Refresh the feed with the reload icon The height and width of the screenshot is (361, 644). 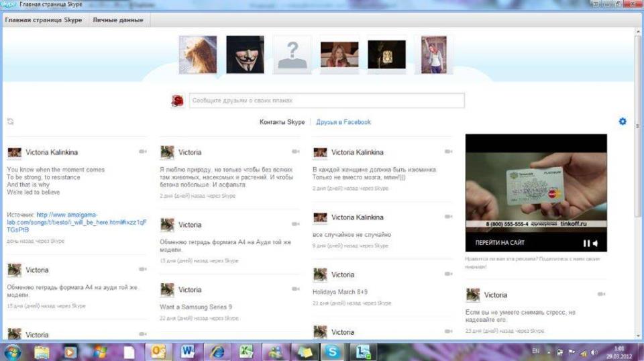tap(10, 121)
